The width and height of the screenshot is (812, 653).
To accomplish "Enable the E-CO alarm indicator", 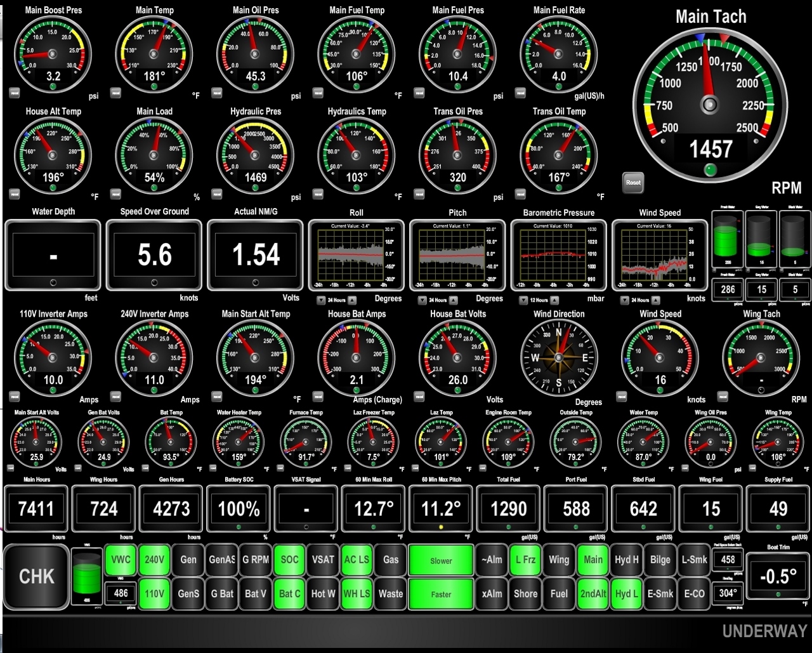I will pos(694,594).
